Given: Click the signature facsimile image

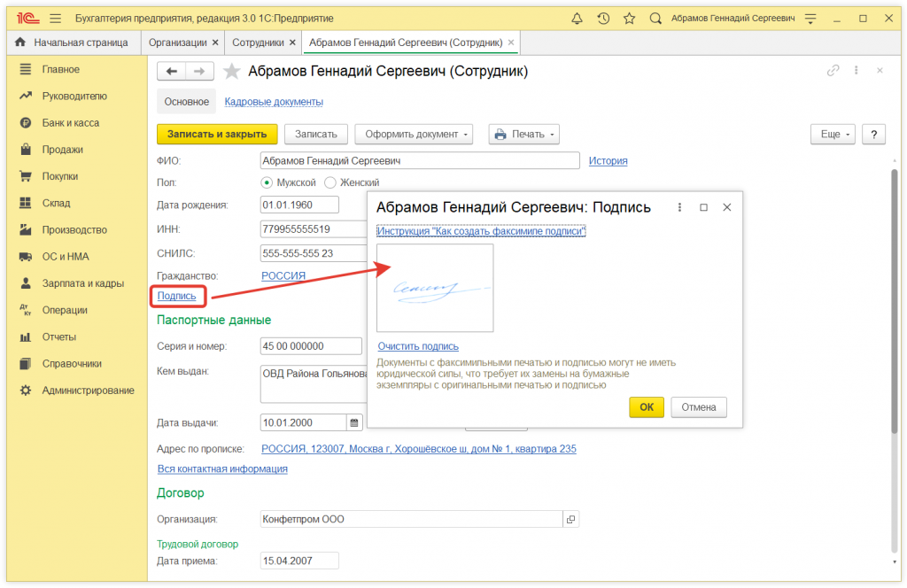Looking at the screenshot, I should coord(435,288).
